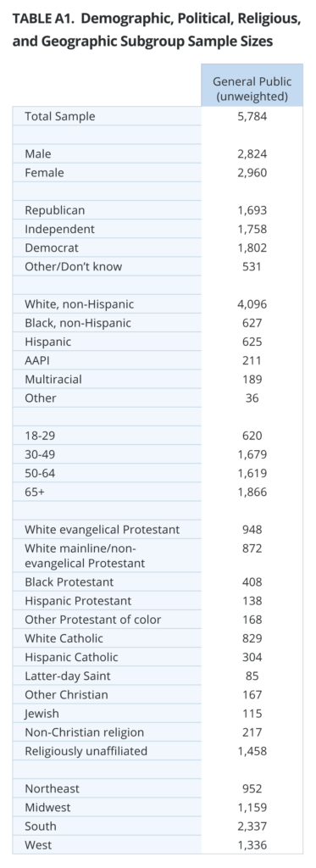Select the Multiracial value 189
This screenshot has height=868, width=316.
point(252,380)
